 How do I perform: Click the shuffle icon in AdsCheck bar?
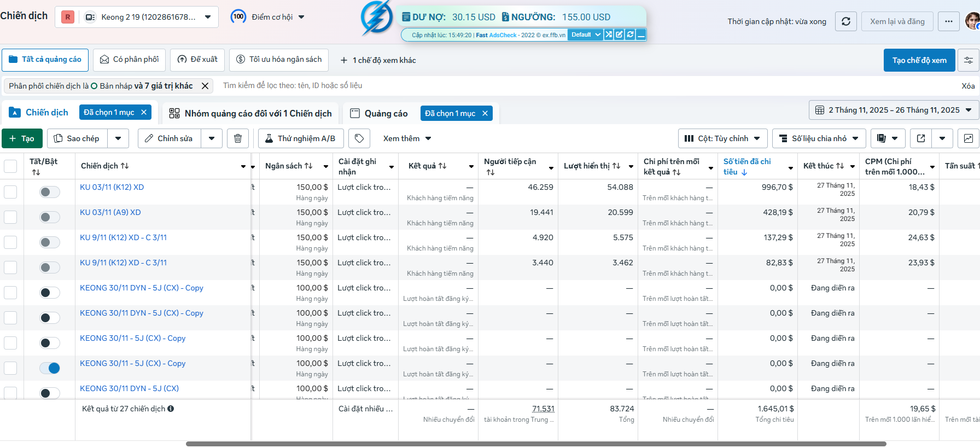tap(609, 34)
